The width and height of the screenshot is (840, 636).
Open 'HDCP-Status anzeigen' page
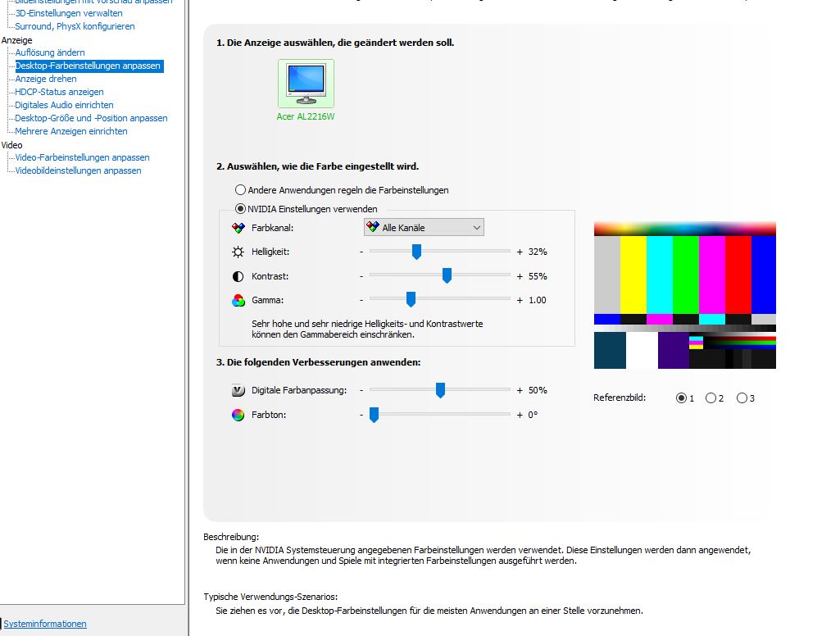click(59, 92)
